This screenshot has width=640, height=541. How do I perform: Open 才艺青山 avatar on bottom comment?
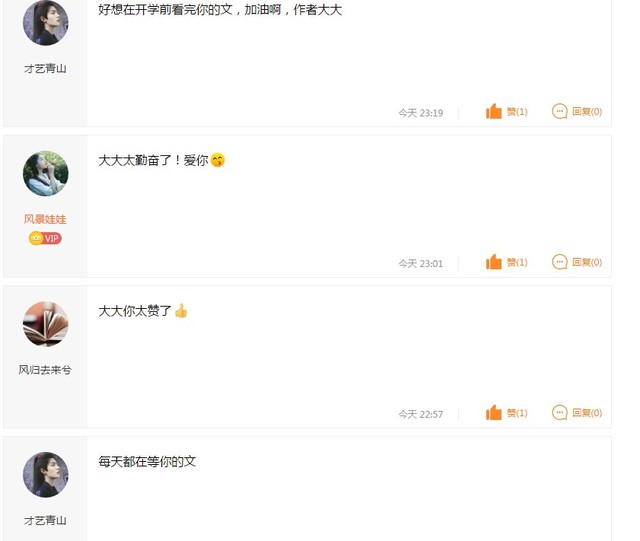pos(46,475)
